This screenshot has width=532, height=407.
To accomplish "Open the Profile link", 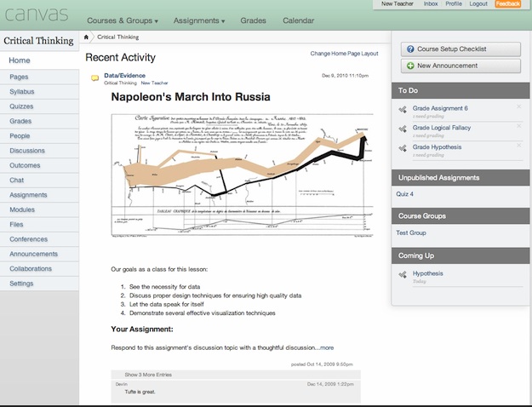I will pos(454,3).
